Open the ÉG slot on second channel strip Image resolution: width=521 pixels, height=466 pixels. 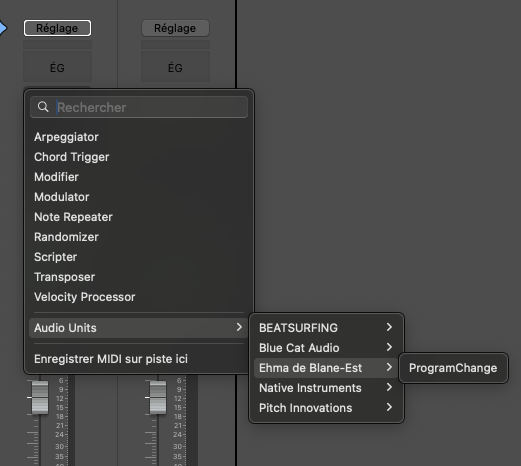tap(175, 68)
